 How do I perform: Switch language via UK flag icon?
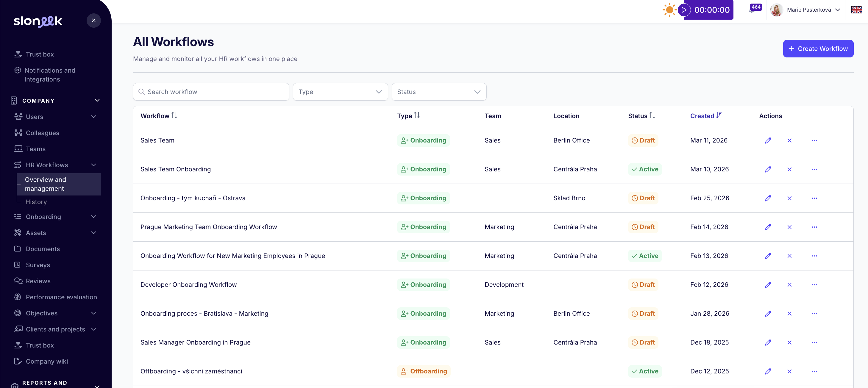click(x=856, y=10)
